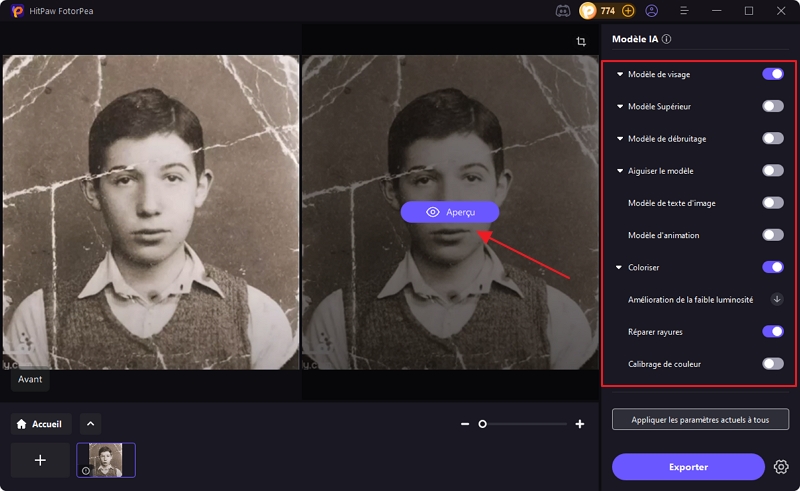Click the Exporter button
Image resolution: width=800 pixels, height=491 pixels.
(x=688, y=467)
